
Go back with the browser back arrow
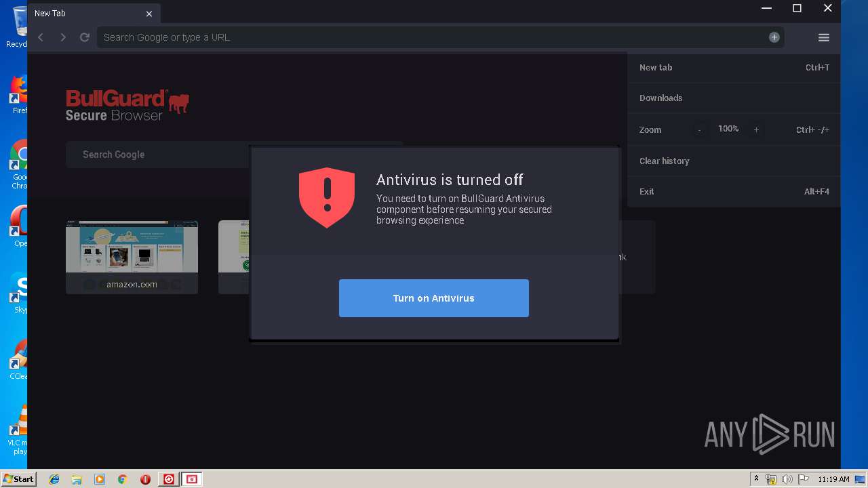[41, 37]
